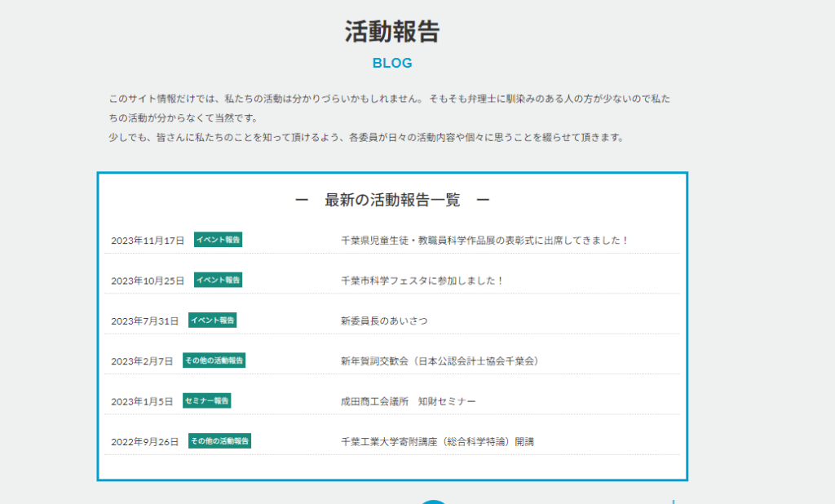This screenshot has height=504, width=835.
Task: Click the イベント報告 tag beside 2023年7月31日
Action: 212,321
